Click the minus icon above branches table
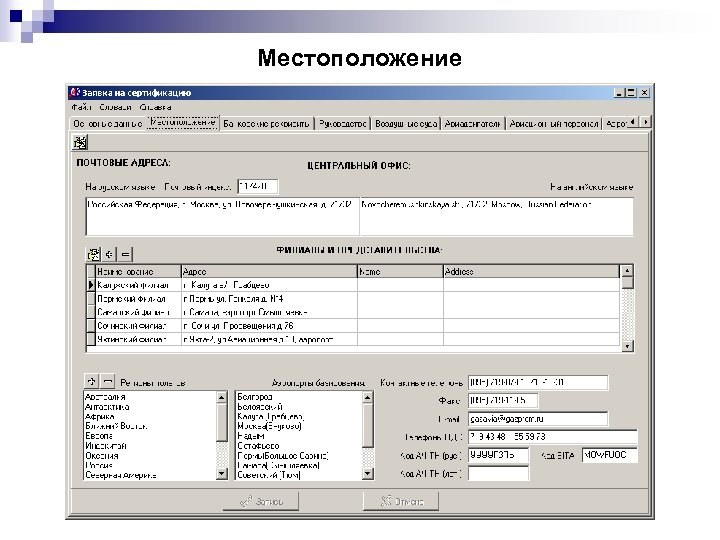This screenshot has width=720, height=540. [x=125, y=254]
